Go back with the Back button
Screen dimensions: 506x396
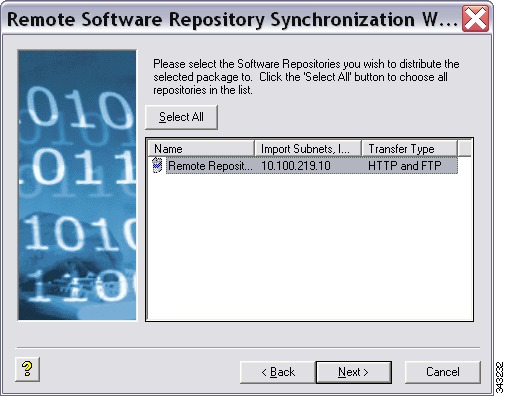(278, 372)
